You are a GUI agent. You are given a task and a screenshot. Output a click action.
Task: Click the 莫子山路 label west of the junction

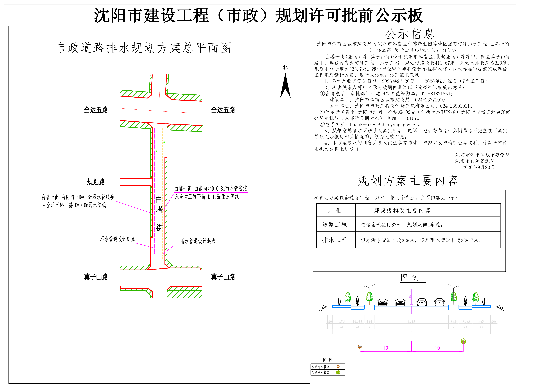coord(96,277)
